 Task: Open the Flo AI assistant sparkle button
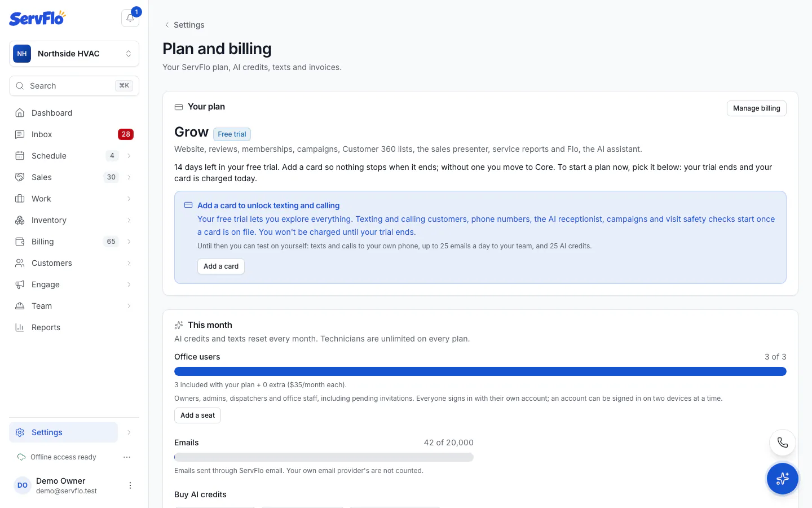coord(782,479)
